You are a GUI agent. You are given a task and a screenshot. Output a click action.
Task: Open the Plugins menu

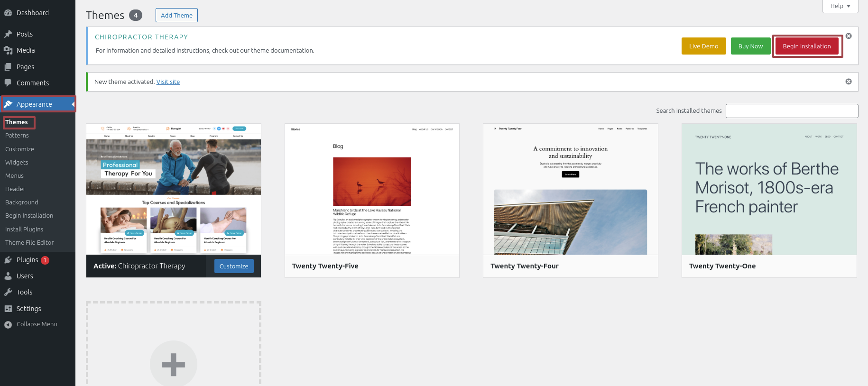pyautogui.click(x=37, y=260)
